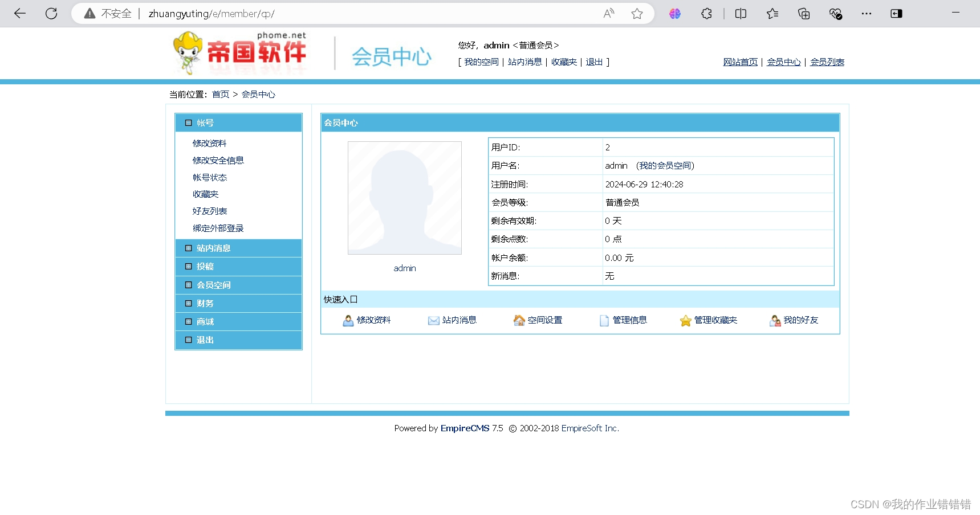980x515 pixels.
Task: Click the 空间设置 house icon
Action: click(519, 321)
